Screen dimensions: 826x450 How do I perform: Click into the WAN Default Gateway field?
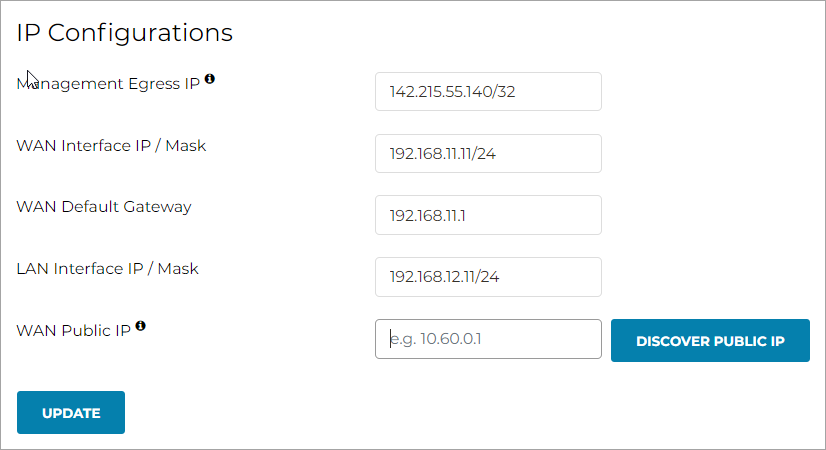pos(488,215)
